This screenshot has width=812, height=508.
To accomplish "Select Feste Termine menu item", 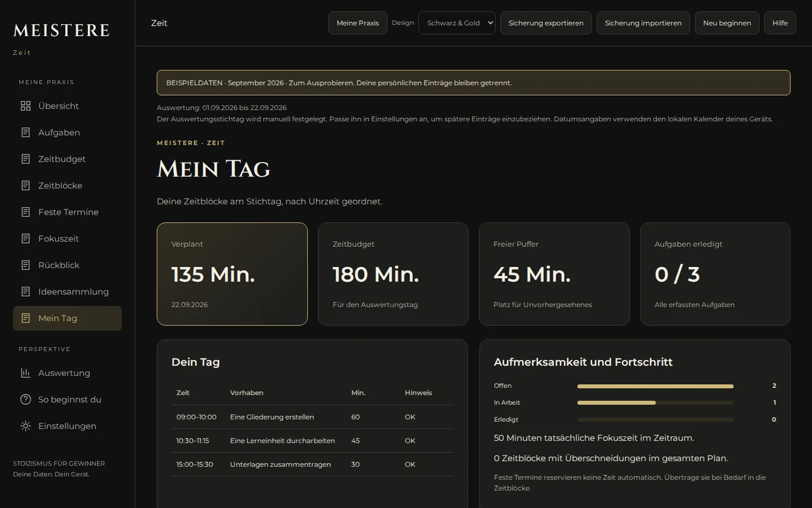I will 67,212.
